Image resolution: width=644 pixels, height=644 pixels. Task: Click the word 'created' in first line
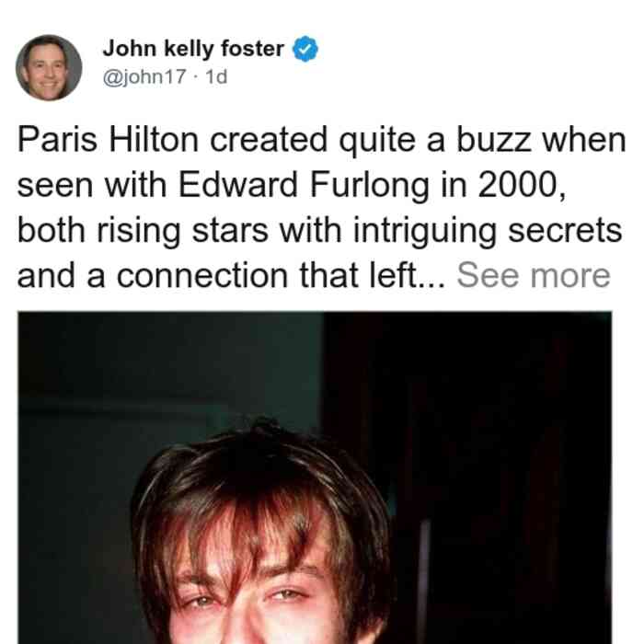coord(269,140)
